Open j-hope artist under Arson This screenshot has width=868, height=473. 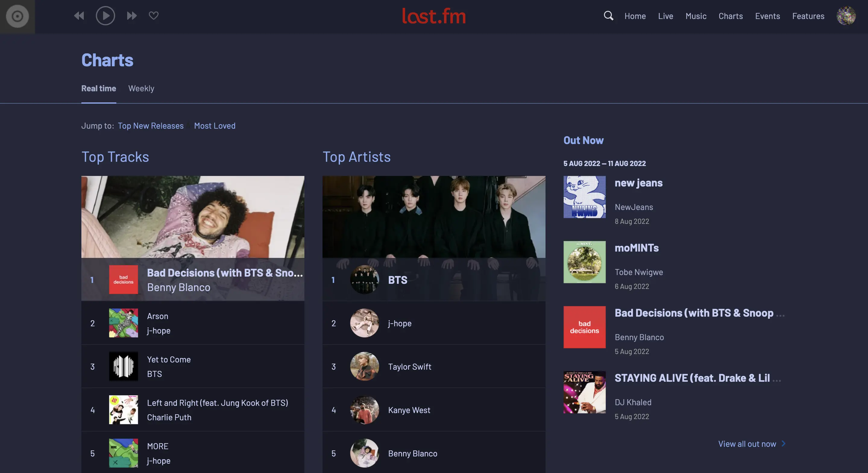click(158, 330)
